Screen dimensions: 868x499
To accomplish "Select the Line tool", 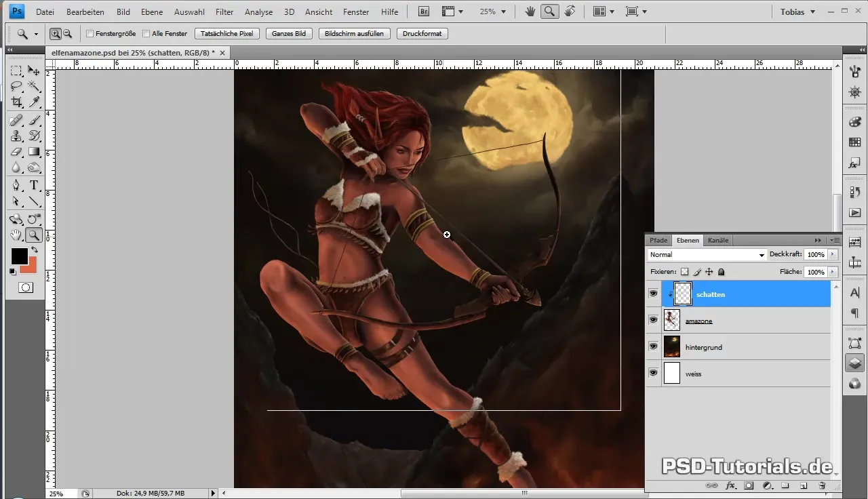I will 34,201.
